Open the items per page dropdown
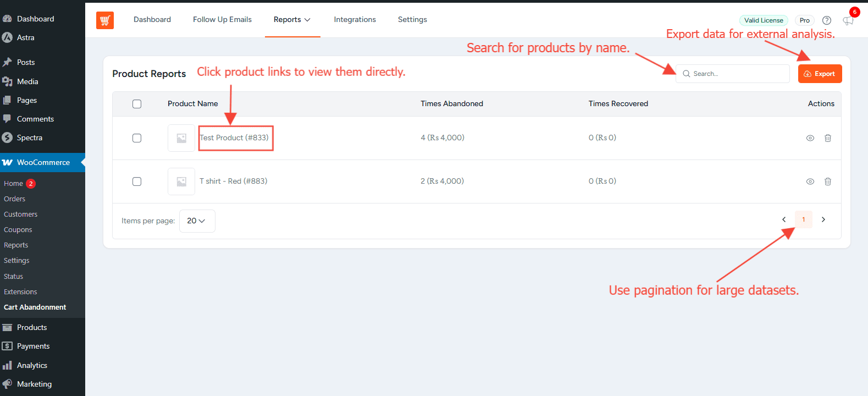 click(x=197, y=221)
